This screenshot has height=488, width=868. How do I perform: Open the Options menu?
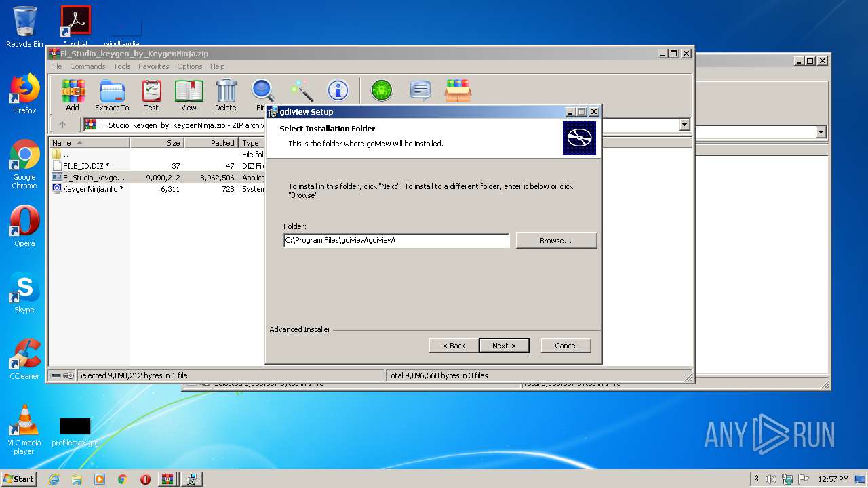[x=190, y=66]
